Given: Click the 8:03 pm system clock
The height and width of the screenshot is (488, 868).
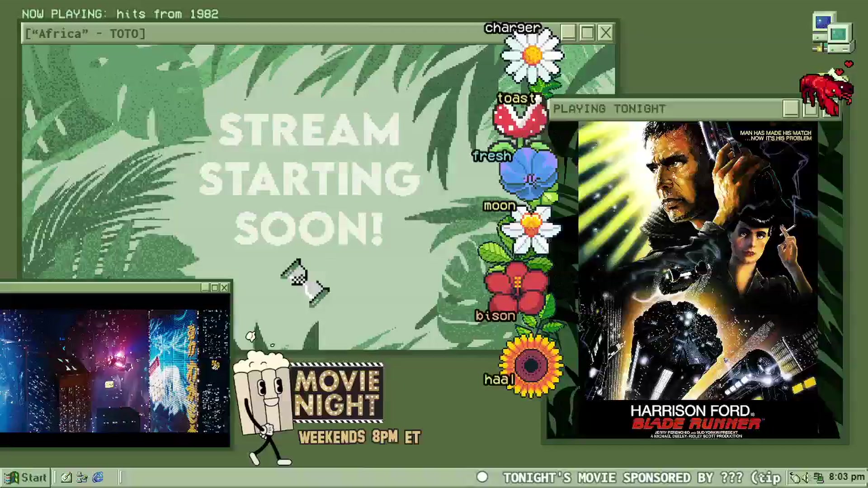Looking at the screenshot, I should 847,477.
